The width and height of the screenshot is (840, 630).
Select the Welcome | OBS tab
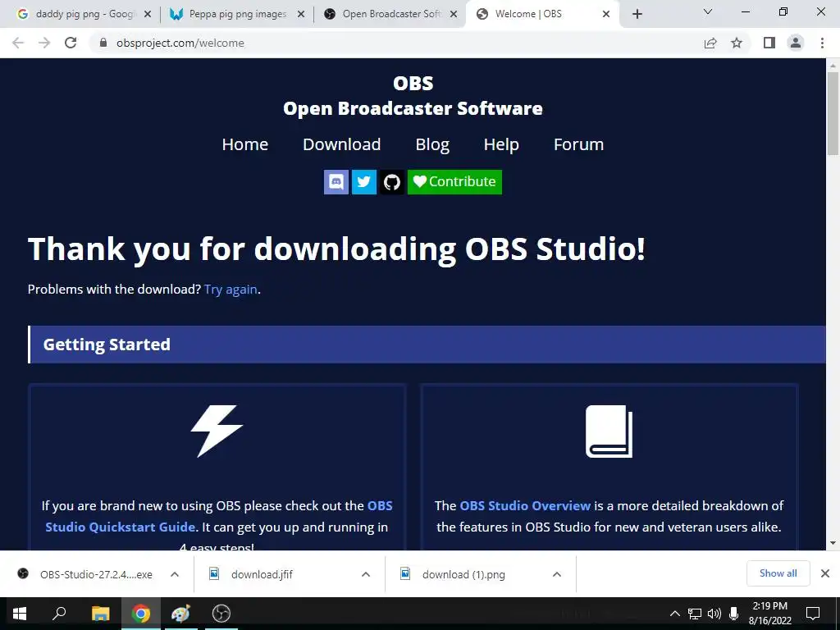(541, 14)
